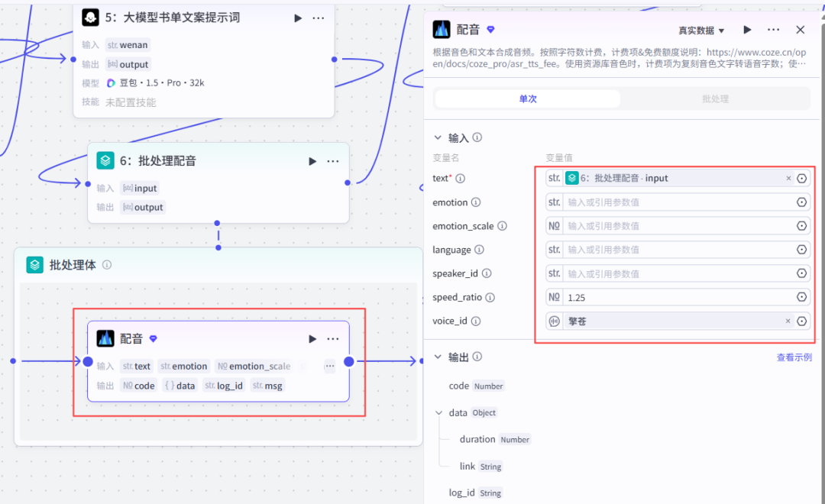Change type selector str. of text row
Screen dimensions: 825x504
click(x=554, y=179)
